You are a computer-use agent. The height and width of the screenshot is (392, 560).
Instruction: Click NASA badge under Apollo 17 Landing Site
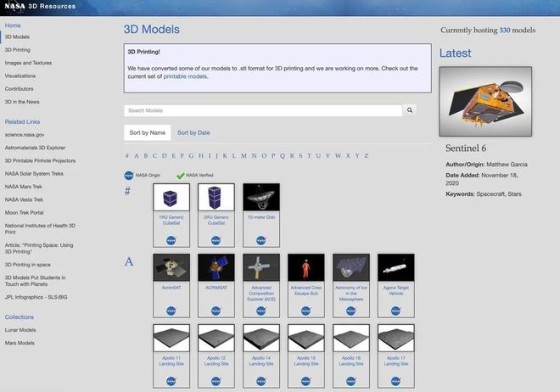point(396,381)
